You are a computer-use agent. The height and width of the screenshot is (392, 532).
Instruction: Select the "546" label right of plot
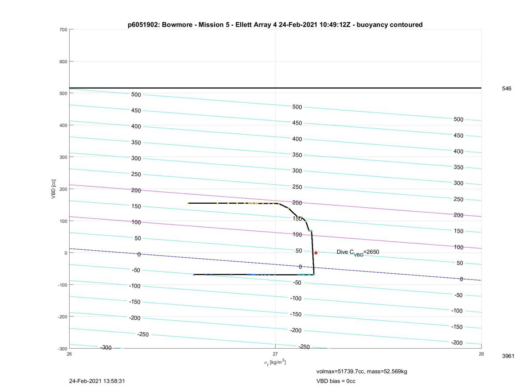[506, 89]
